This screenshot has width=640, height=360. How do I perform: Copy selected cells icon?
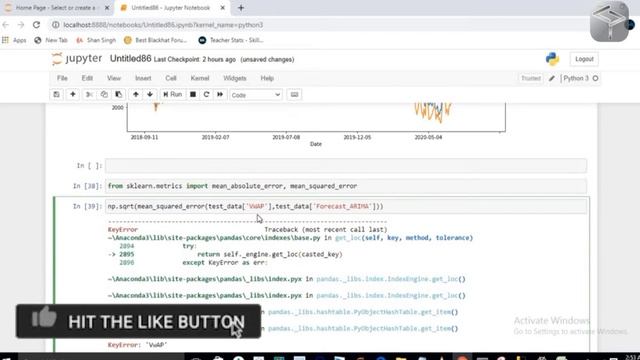click(104, 95)
